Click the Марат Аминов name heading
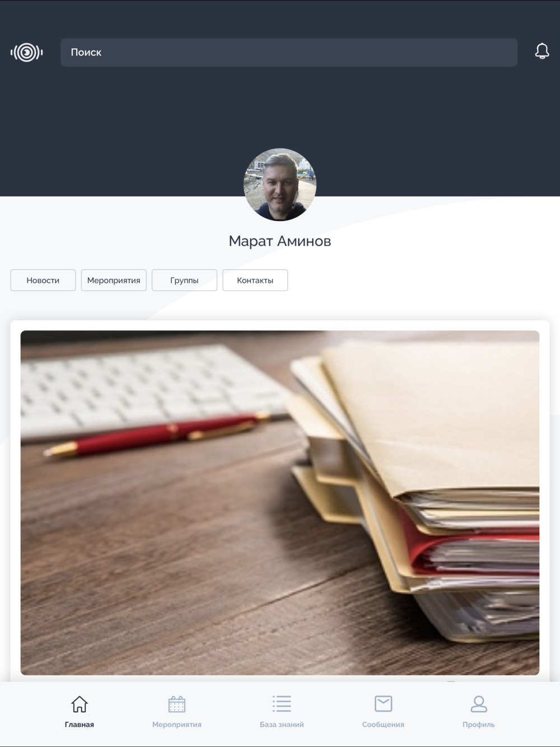Viewport: 560px width, 747px height. pos(280,241)
